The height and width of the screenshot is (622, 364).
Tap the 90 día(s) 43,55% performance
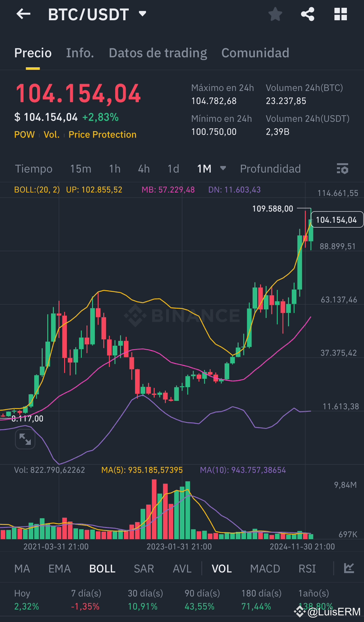tap(202, 600)
